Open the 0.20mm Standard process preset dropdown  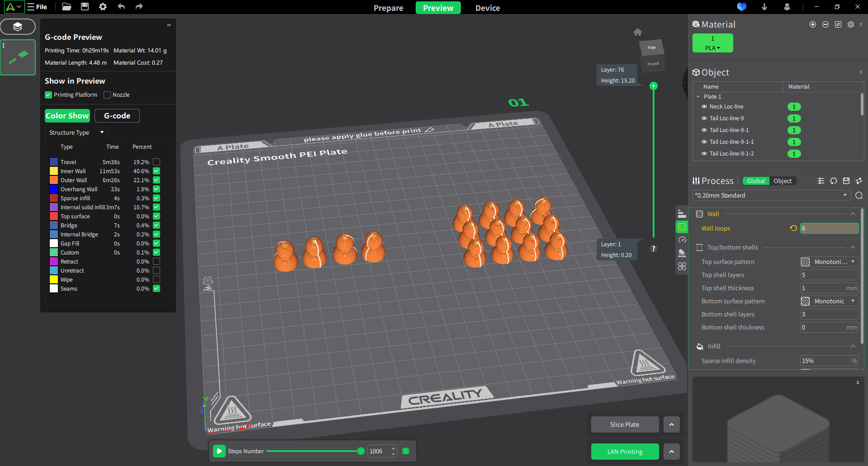(772, 195)
